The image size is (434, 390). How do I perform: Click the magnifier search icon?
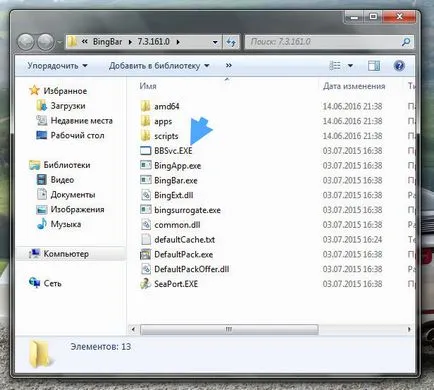[406, 42]
